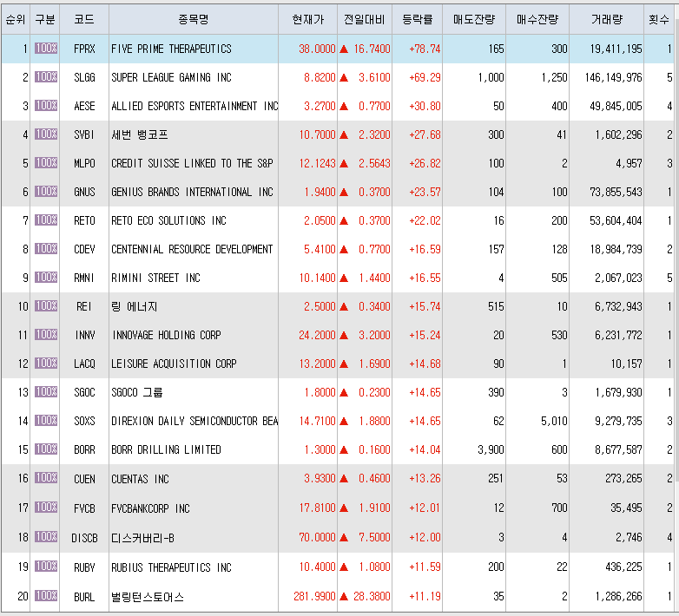Click buy balance value 5,010

click(x=554, y=421)
